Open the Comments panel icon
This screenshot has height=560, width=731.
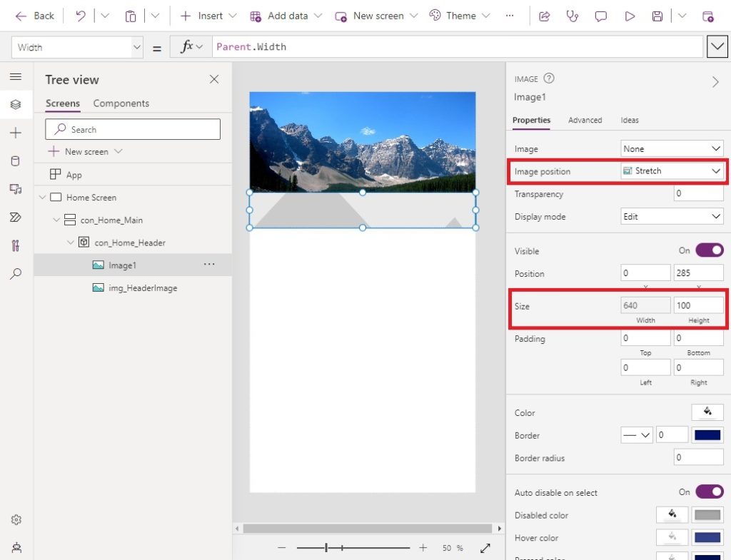[x=601, y=15]
